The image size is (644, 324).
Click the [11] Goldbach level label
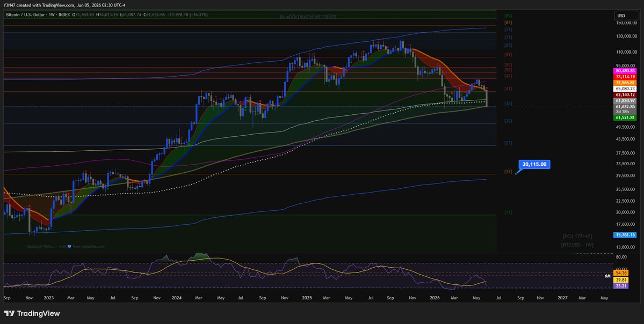[508, 212]
